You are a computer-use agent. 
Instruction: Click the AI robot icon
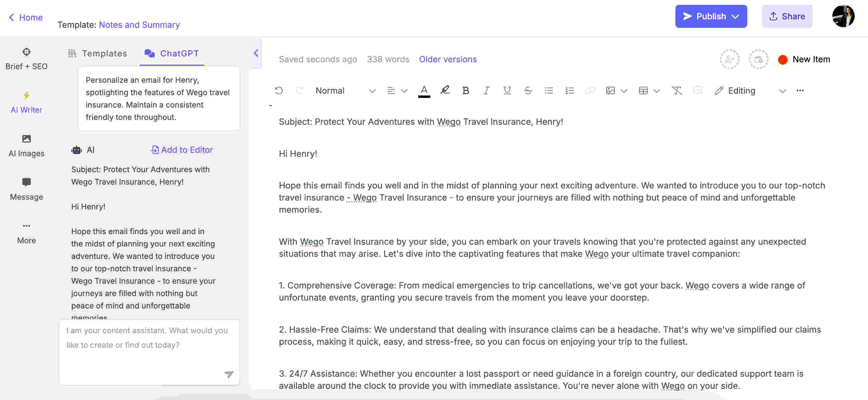(76, 150)
